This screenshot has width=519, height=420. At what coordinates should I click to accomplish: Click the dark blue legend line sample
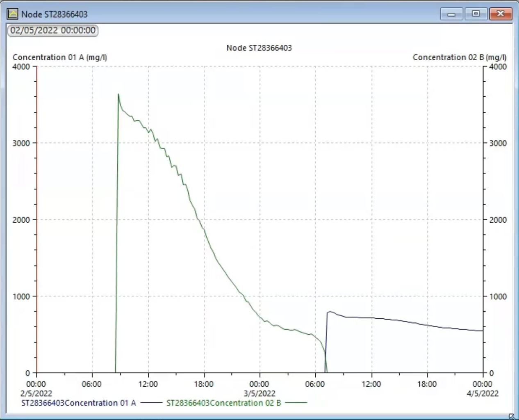(151, 403)
